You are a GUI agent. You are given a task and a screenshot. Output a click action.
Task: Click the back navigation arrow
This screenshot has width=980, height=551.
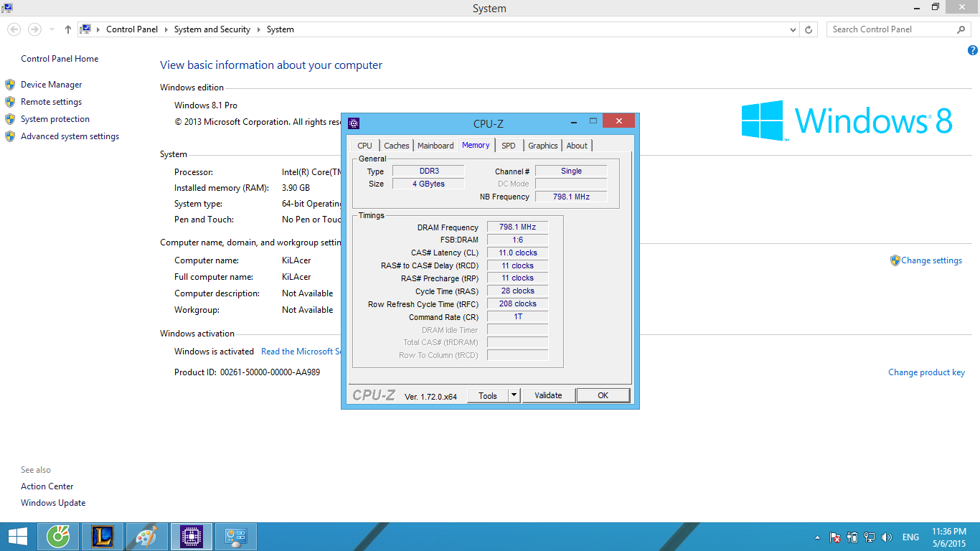(x=14, y=29)
